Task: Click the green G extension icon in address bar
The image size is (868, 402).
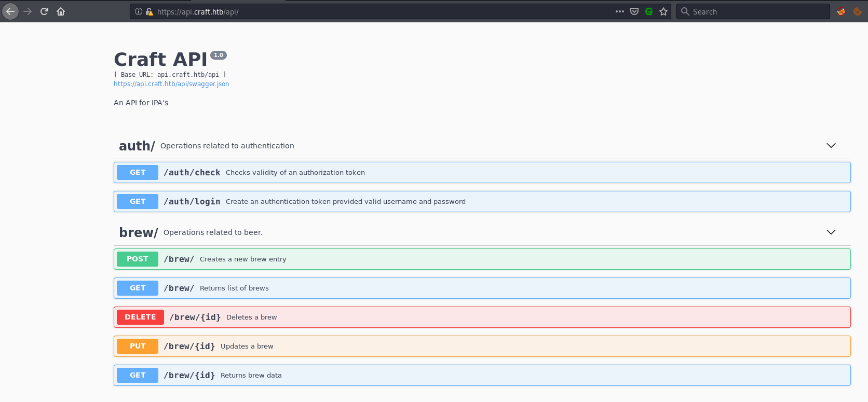Action: (649, 11)
